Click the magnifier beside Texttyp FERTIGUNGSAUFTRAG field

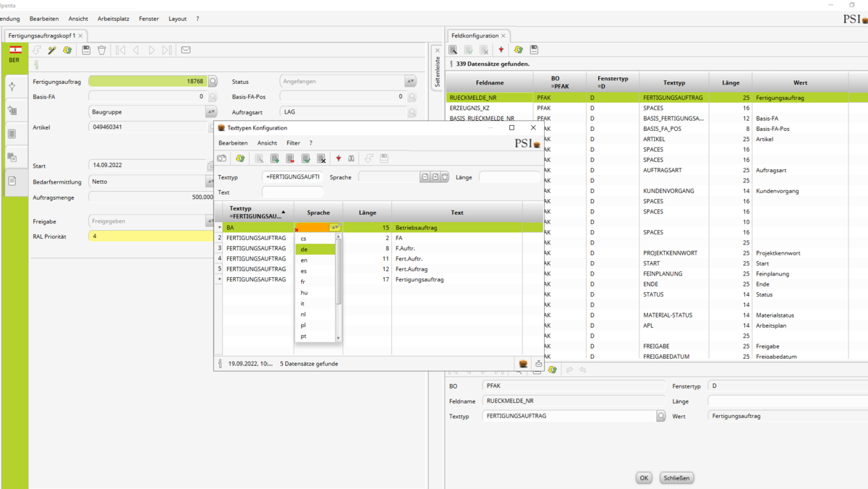[660, 417]
